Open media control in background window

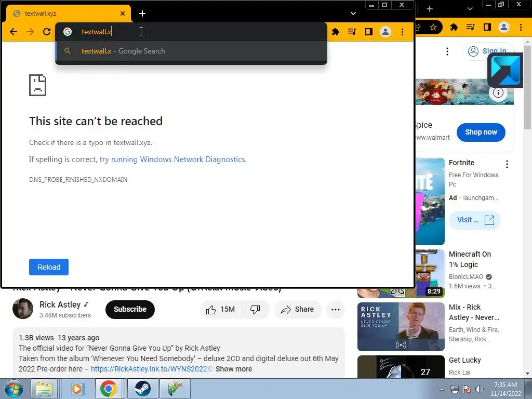471,27
